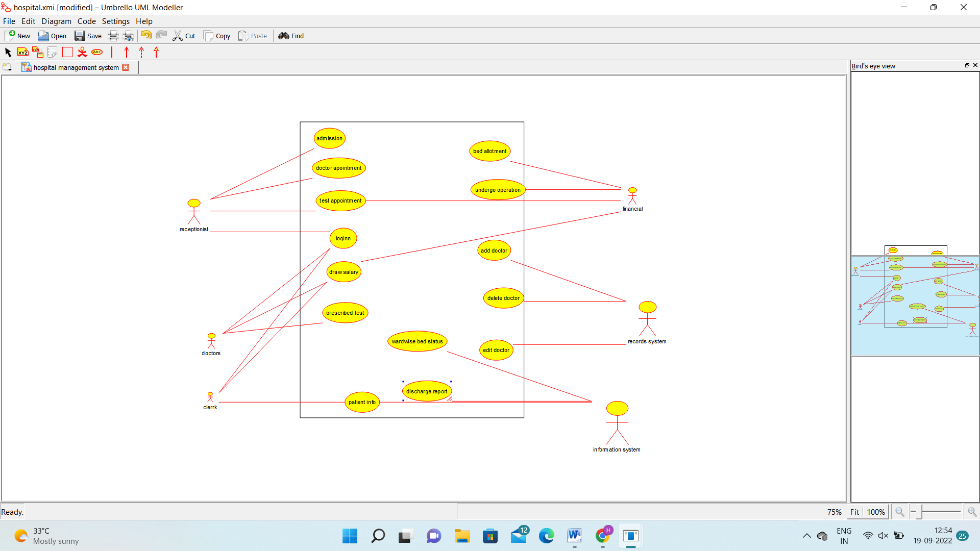980x551 pixels.
Task: Select the plain Association line tool
Action: click(112, 52)
